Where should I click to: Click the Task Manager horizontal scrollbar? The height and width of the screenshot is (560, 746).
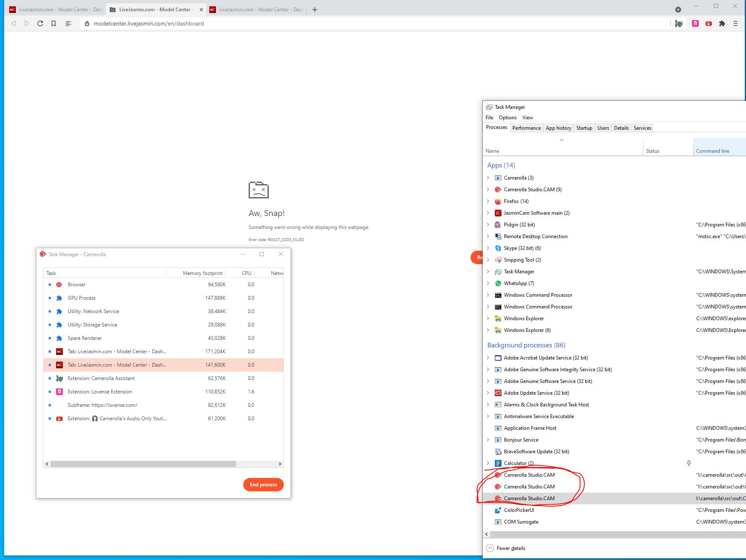pos(618,534)
